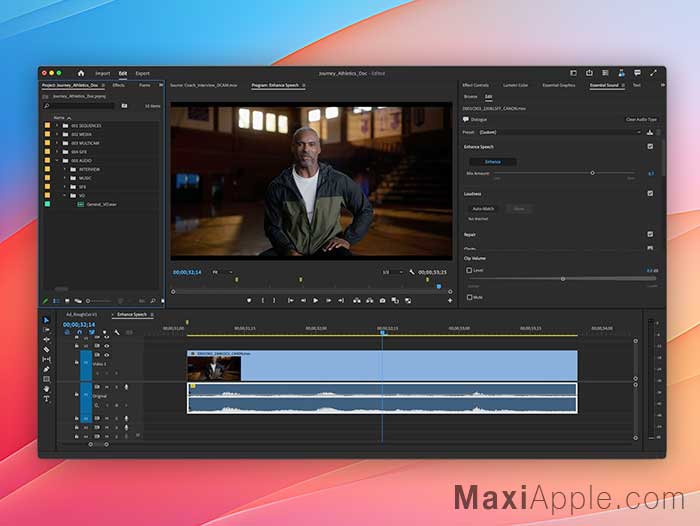Select the Selection arrow tool
The height and width of the screenshot is (526, 700).
[46, 320]
